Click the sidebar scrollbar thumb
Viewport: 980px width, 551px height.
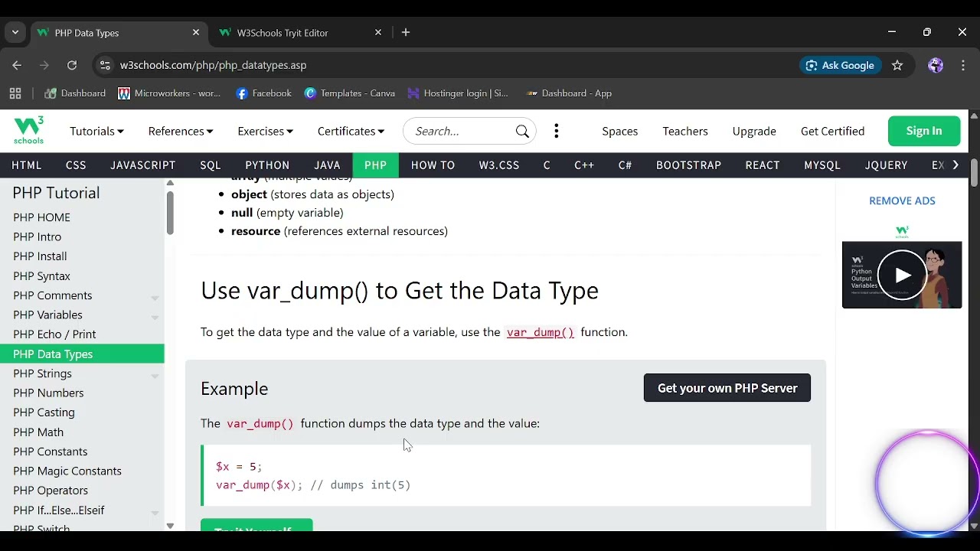170,213
